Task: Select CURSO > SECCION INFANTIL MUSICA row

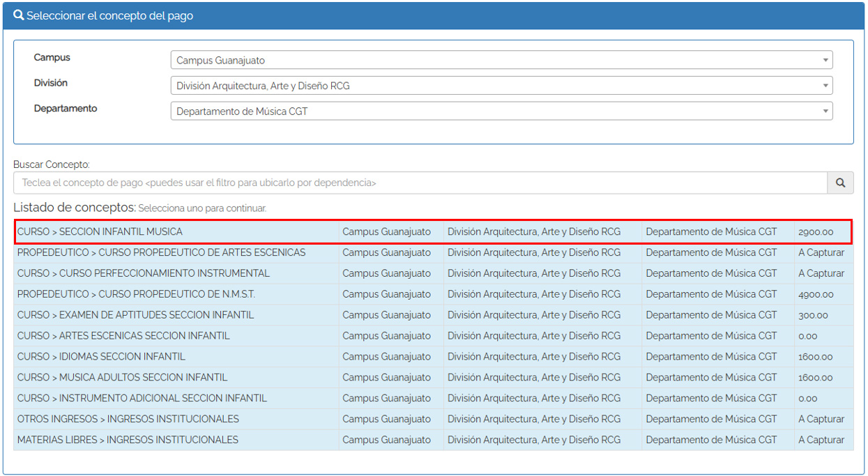Action: [x=100, y=231]
